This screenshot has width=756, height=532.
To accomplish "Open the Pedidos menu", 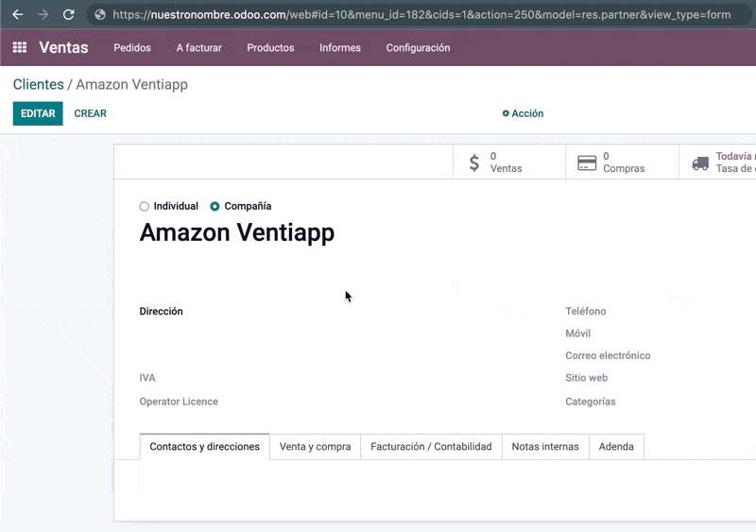I will pyautogui.click(x=132, y=48).
